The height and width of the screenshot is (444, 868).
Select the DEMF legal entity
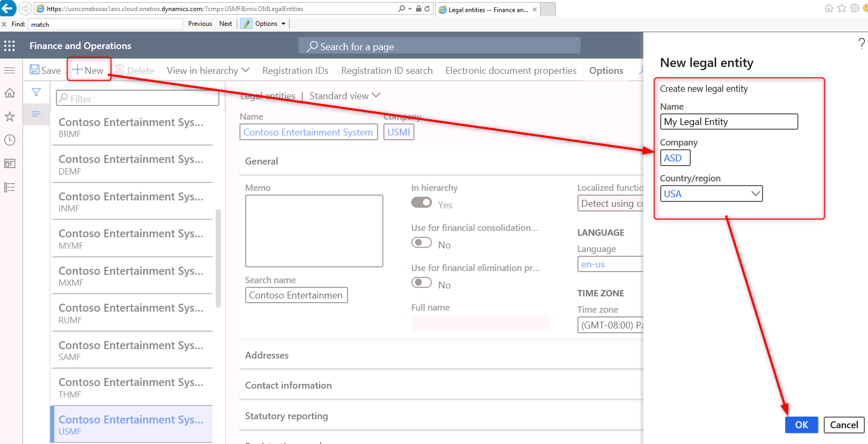point(132,165)
